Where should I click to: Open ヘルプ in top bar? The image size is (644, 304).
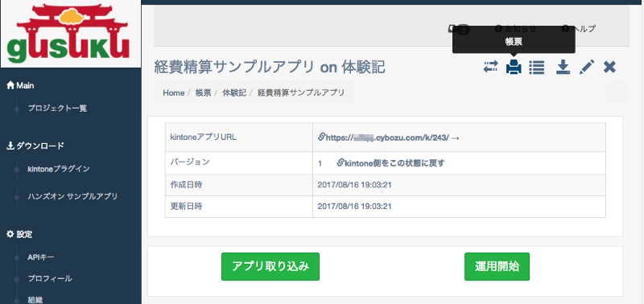(x=578, y=29)
